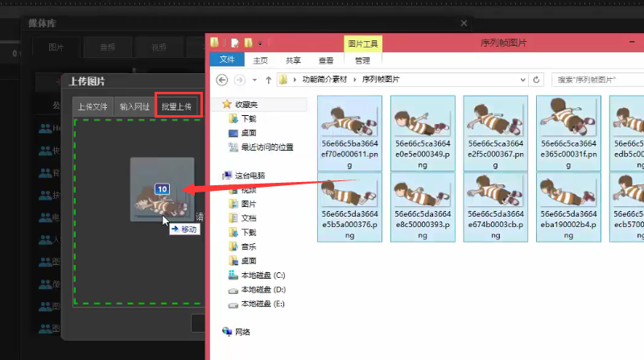Select the 图片工具 contextual tab
Screen dimensions: 644x360
[x=363, y=43]
